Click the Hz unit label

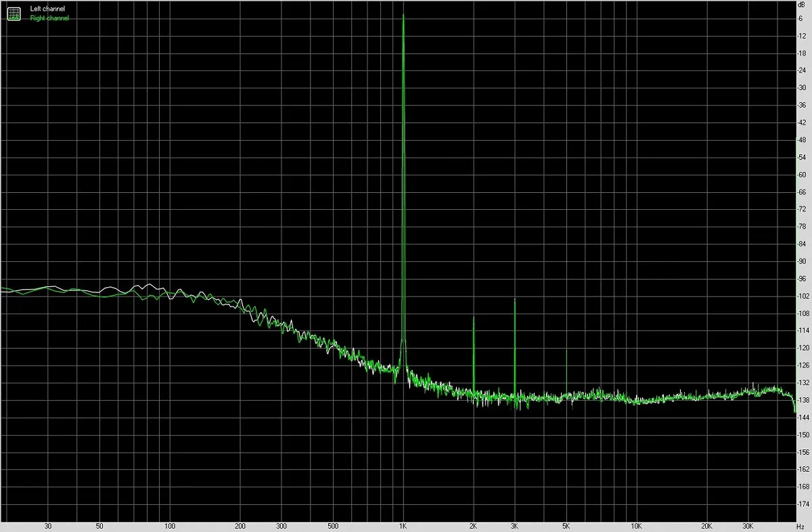point(800,526)
